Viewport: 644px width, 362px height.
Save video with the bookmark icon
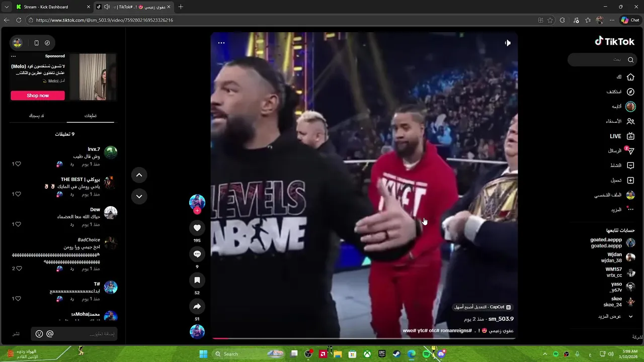click(x=197, y=280)
